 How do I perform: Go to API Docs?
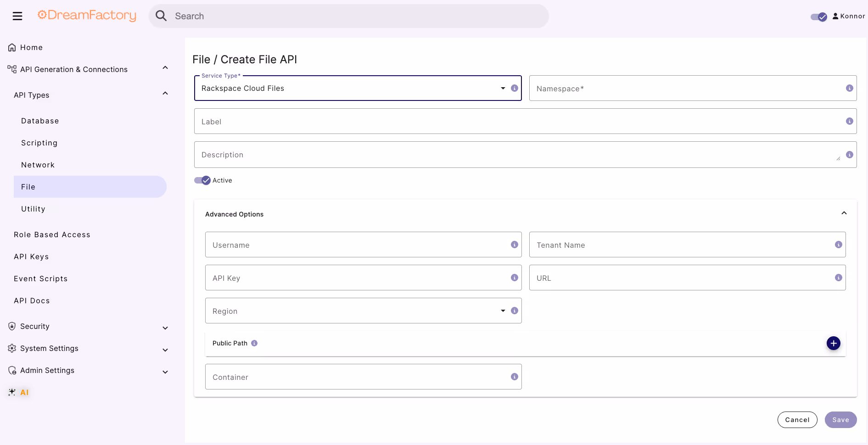(x=32, y=300)
